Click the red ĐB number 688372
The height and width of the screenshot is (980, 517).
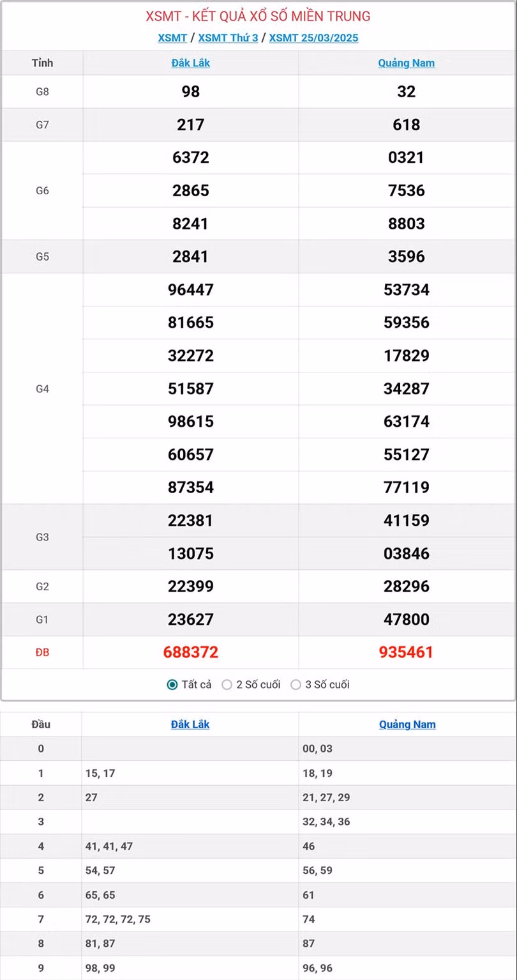tap(191, 652)
